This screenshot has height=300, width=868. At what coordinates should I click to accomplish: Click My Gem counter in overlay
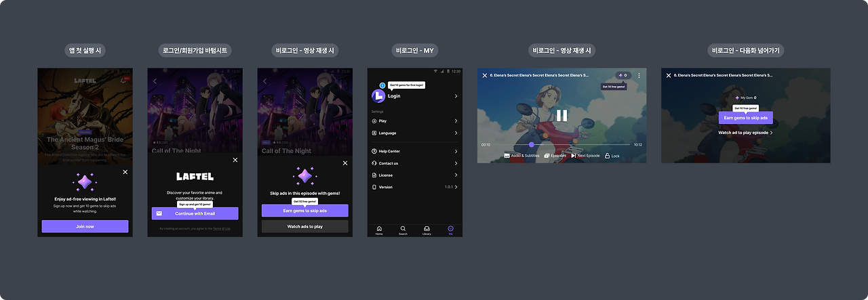[745, 98]
